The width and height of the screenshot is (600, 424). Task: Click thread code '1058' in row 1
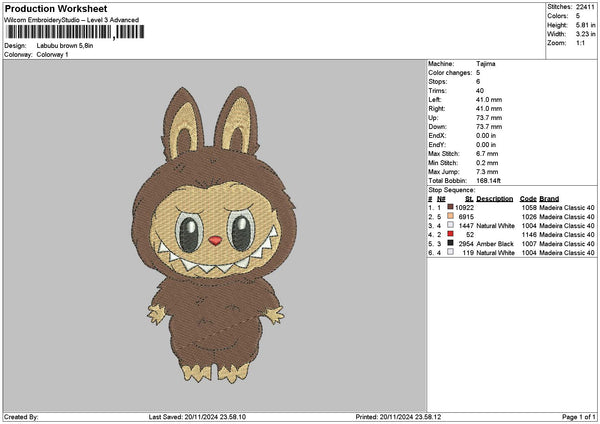tap(529, 208)
